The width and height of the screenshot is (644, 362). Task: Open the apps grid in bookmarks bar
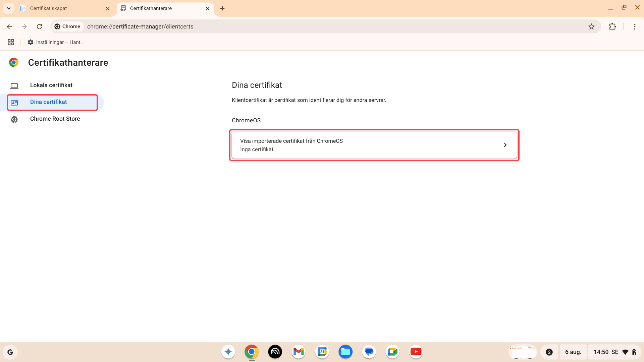[x=11, y=42]
